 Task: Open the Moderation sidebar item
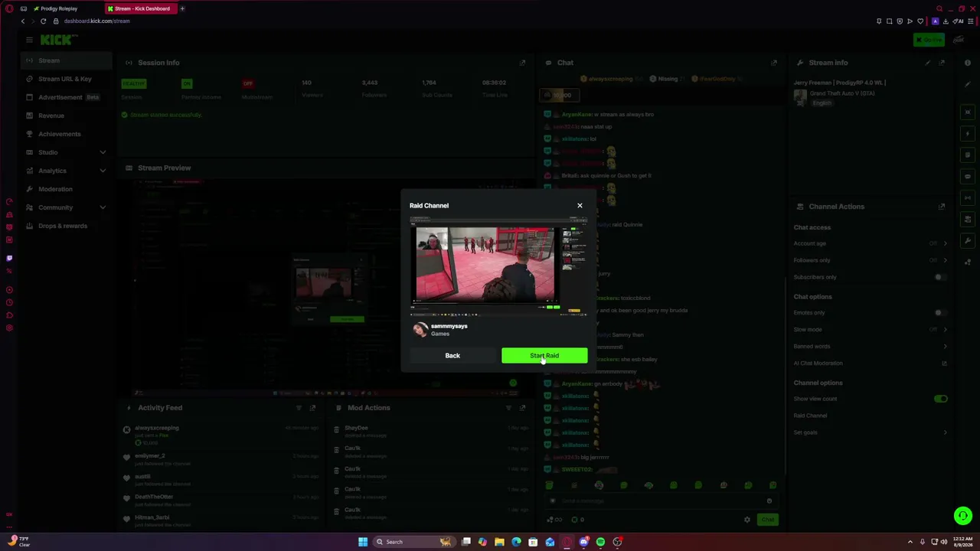click(x=67, y=189)
